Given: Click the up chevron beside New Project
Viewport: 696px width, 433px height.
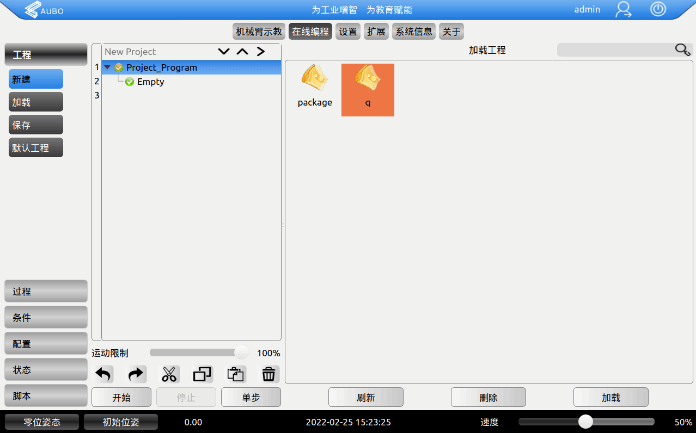Looking at the screenshot, I should click(x=242, y=51).
